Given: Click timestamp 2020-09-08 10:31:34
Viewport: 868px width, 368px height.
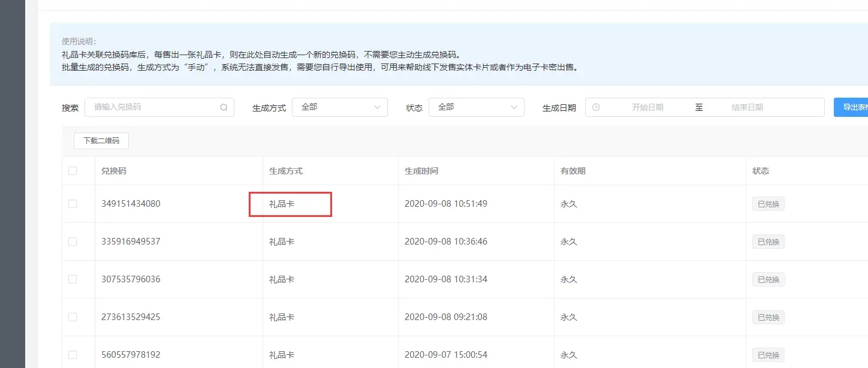Looking at the screenshot, I should coord(446,279).
